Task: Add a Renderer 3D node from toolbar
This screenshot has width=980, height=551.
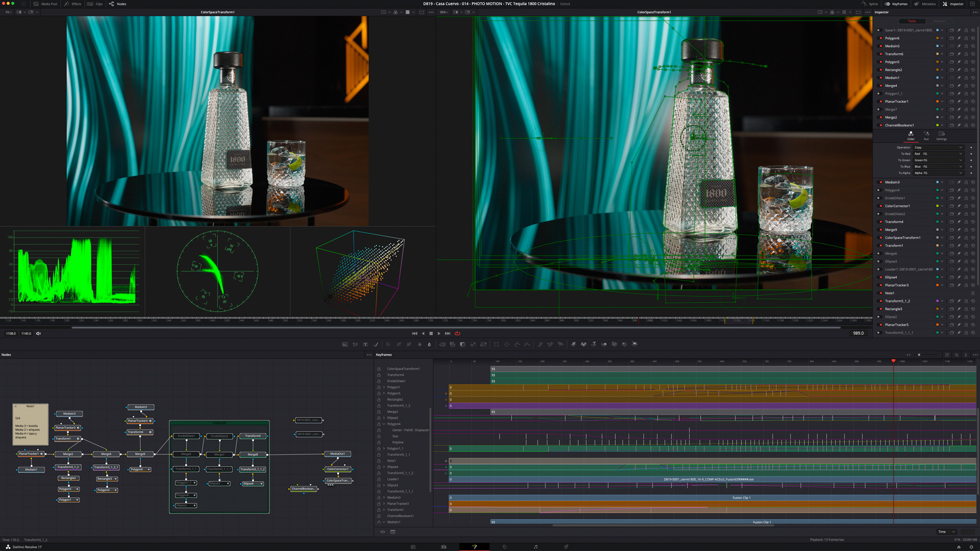Action: (x=635, y=344)
